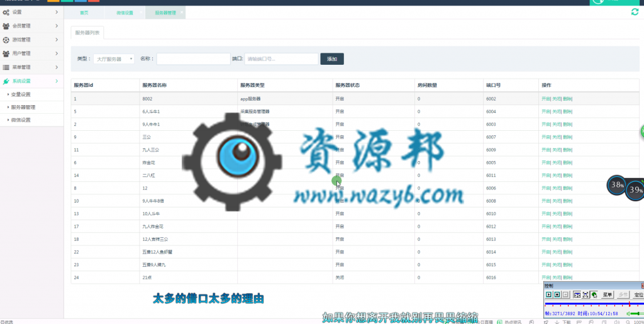This screenshot has height=324, width=644.
Task: Click the greyed pause button in 控制 window
Action: [565, 295]
